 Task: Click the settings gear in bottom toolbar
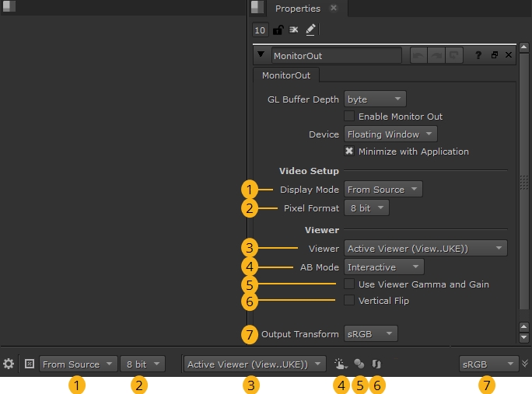(9, 364)
